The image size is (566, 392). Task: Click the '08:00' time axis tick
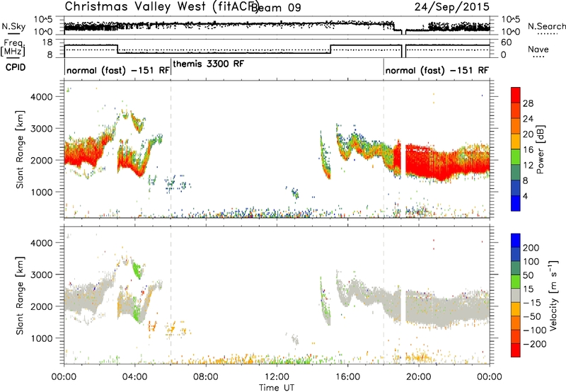(206, 377)
